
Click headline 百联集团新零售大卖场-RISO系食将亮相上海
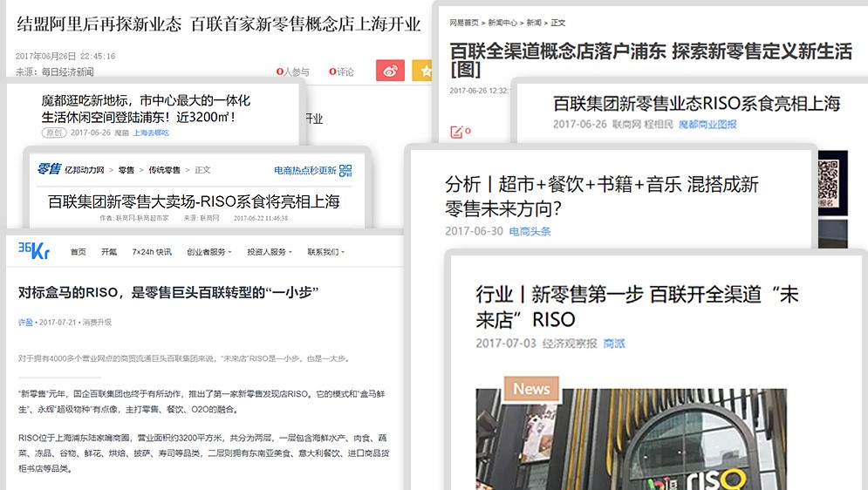[x=194, y=201]
